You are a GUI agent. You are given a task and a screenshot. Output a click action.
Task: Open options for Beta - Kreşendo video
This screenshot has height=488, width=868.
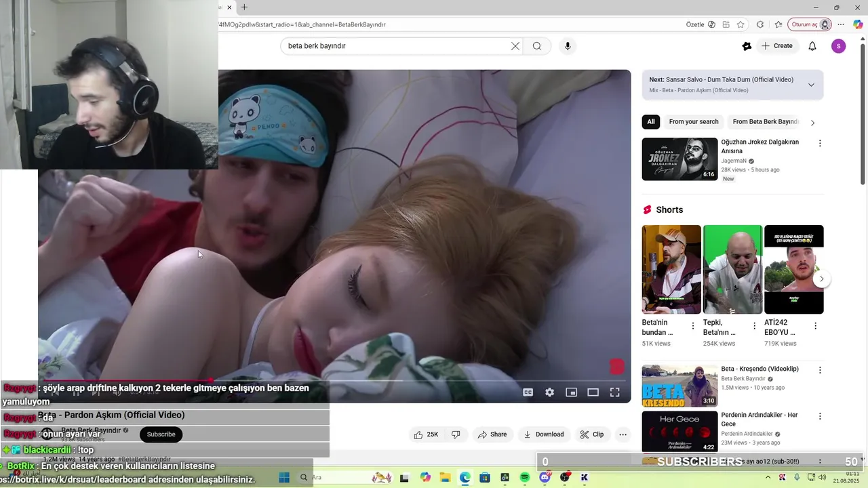pos(820,371)
